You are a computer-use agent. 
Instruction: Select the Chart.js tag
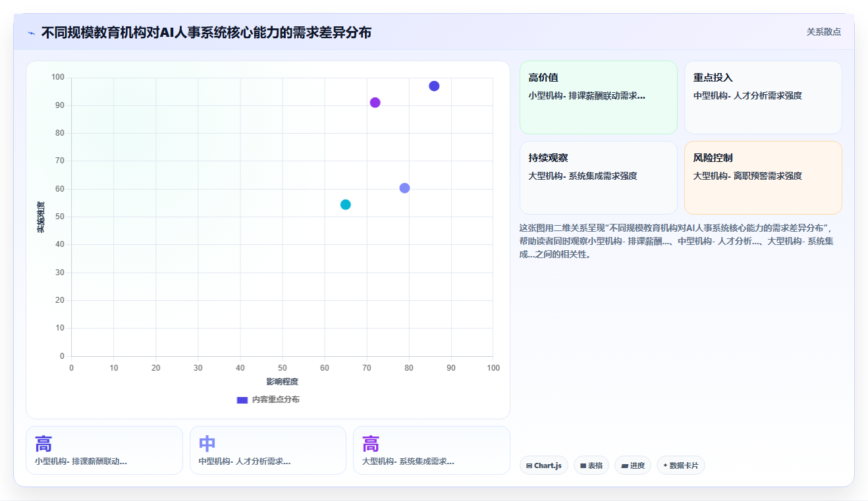(544, 465)
